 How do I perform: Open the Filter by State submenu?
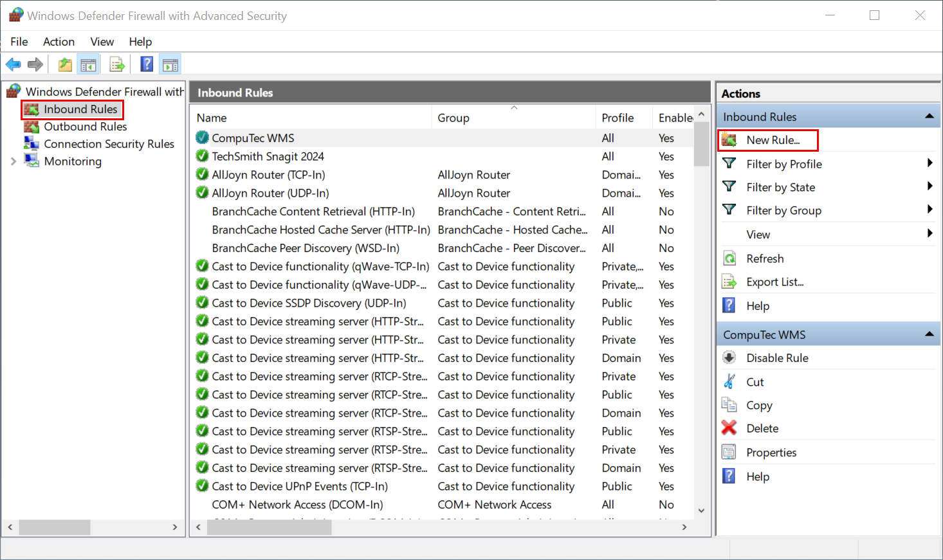pyautogui.click(x=780, y=187)
